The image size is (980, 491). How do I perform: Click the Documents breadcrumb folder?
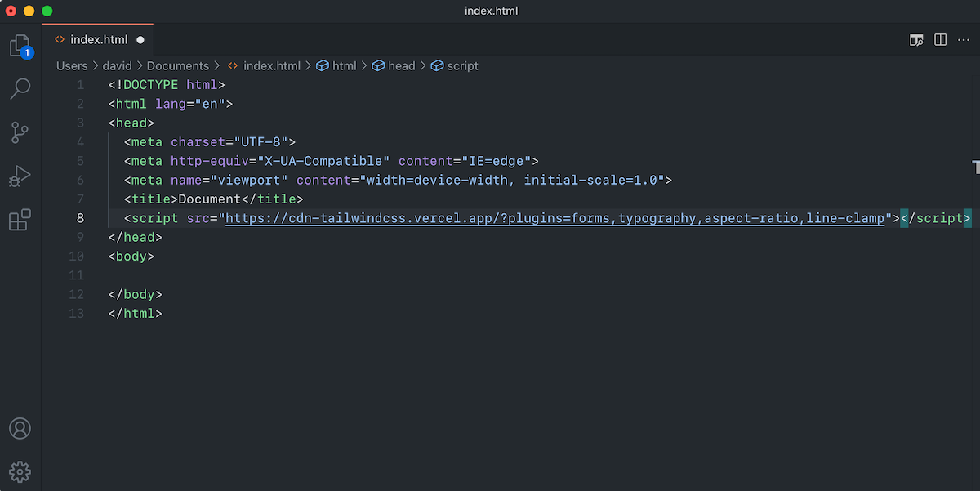tap(177, 65)
